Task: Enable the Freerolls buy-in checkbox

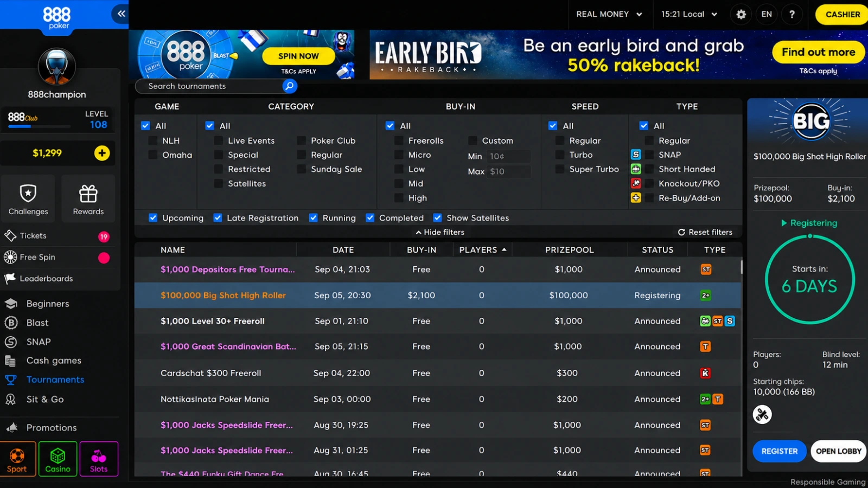Action: (399, 140)
